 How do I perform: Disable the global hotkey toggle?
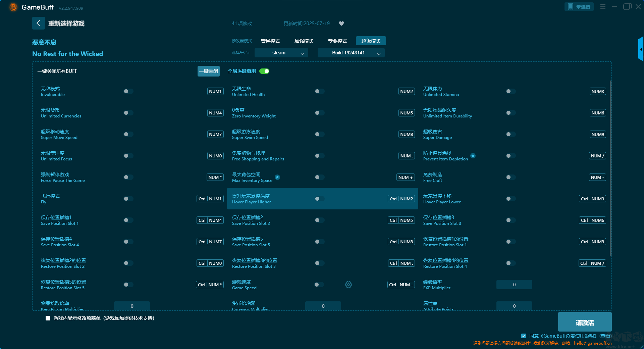point(264,71)
